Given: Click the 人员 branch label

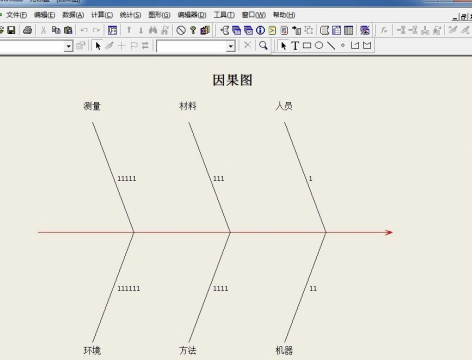Looking at the screenshot, I should [x=284, y=106].
